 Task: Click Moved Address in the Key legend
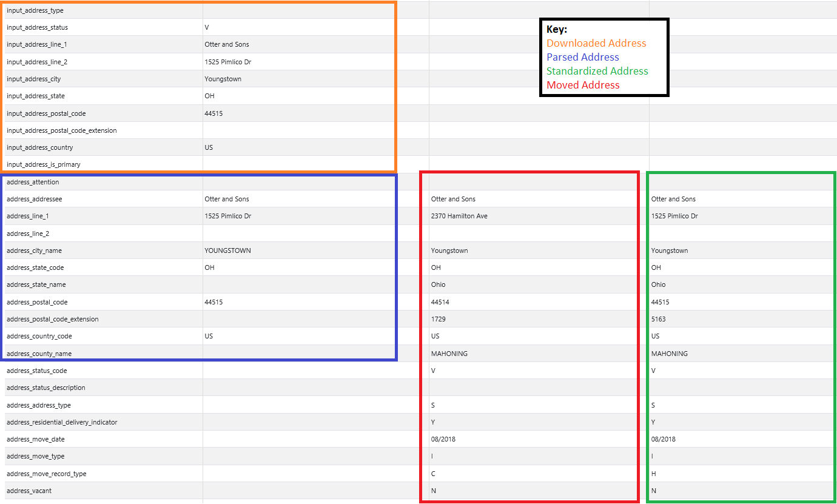582,85
